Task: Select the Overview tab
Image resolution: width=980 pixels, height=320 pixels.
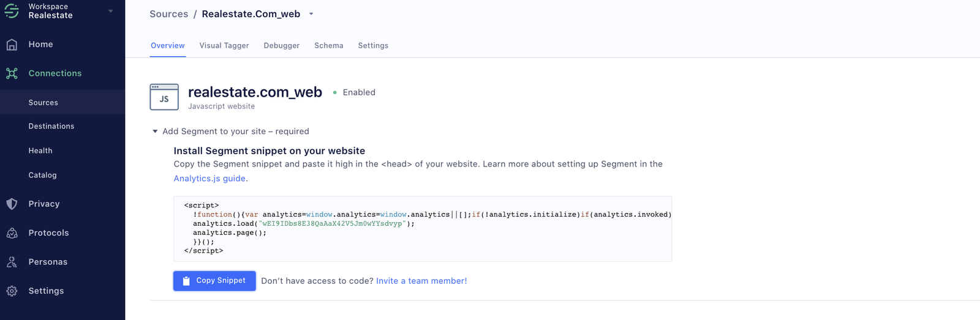Action: coord(168,45)
